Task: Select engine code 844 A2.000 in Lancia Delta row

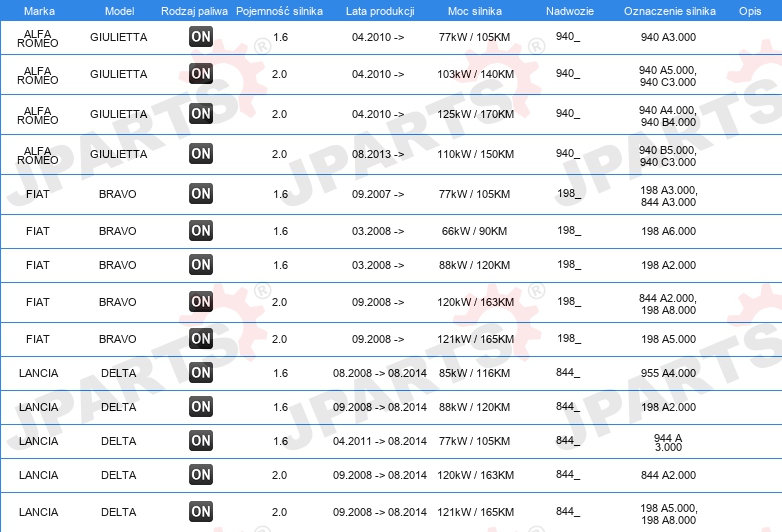Action: coord(668,475)
